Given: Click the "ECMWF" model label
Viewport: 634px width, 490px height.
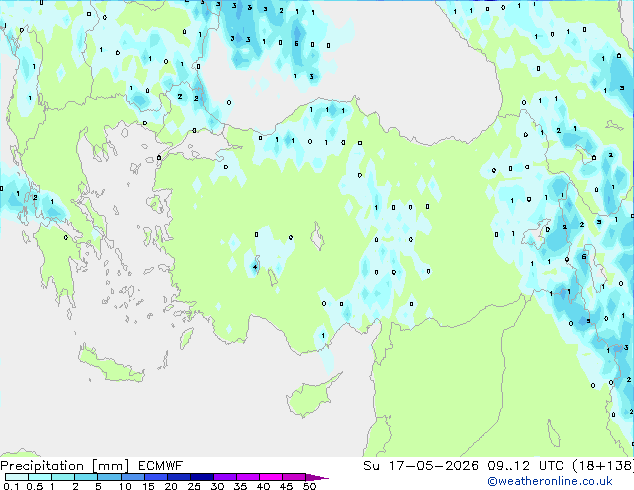Looking at the screenshot, I should (x=161, y=466).
